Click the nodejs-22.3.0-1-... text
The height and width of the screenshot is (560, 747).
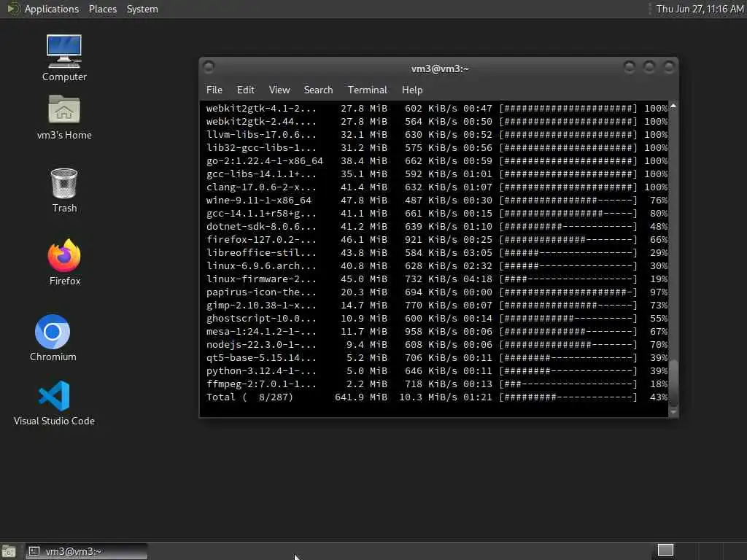pos(261,344)
